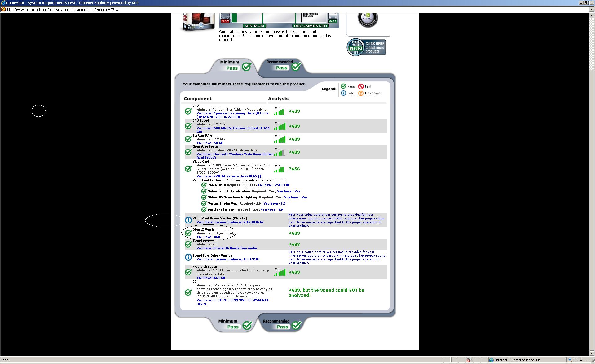The width and height of the screenshot is (595, 364).
Task: Click the Operating System row Min signal-bars icon
Action: [280, 152]
